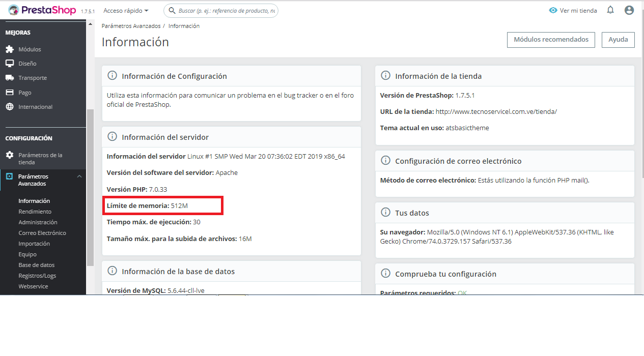Click the Tamaño máx. para la subida line
This screenshot has height=356, width=644.
[x=179, y=239]
